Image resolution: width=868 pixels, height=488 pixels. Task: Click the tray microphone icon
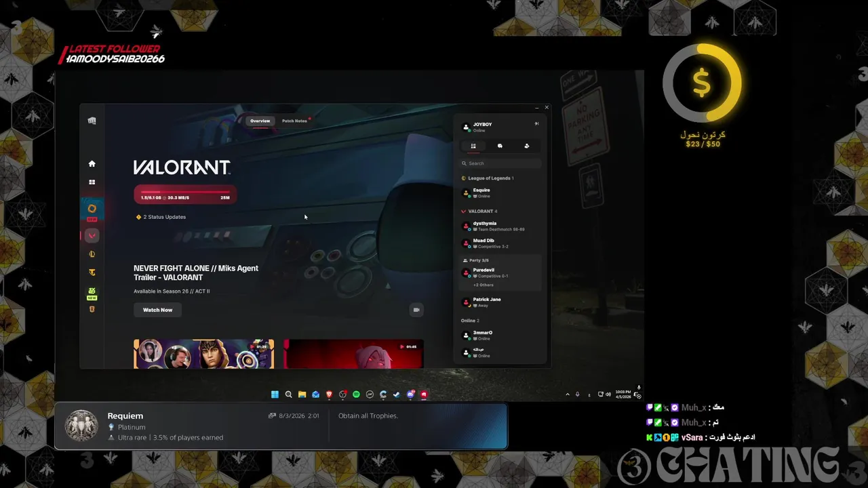pos(577,394)
